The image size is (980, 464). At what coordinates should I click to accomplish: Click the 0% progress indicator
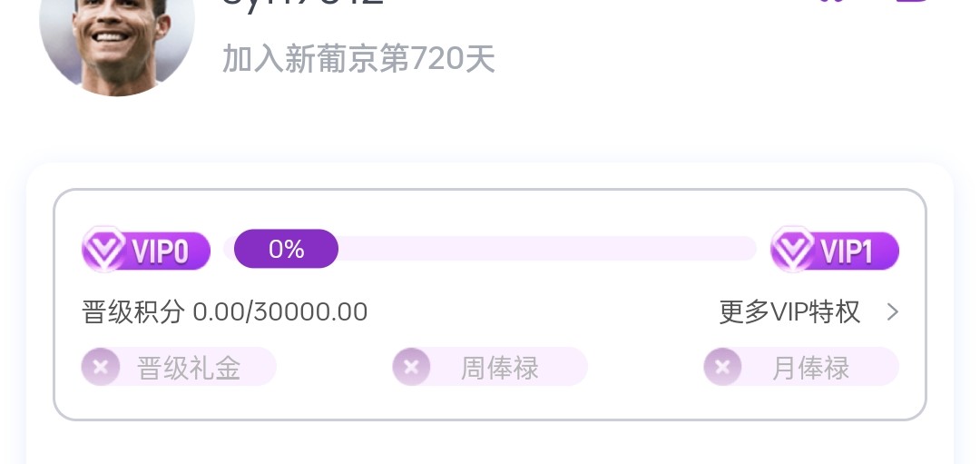click(x=286, y=249)
